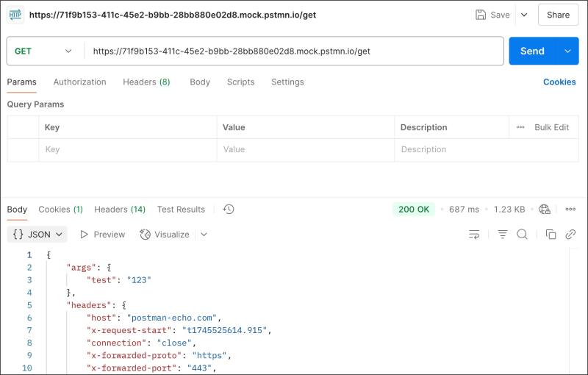
Task: Click the Send button
Action: pos(532,51)
